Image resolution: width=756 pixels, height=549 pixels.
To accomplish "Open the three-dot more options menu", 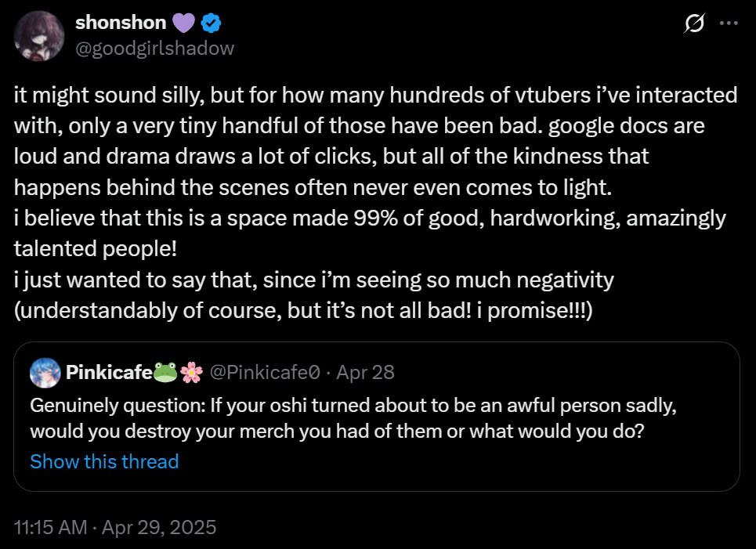I will pyautogui.click(x=729, y=24).
